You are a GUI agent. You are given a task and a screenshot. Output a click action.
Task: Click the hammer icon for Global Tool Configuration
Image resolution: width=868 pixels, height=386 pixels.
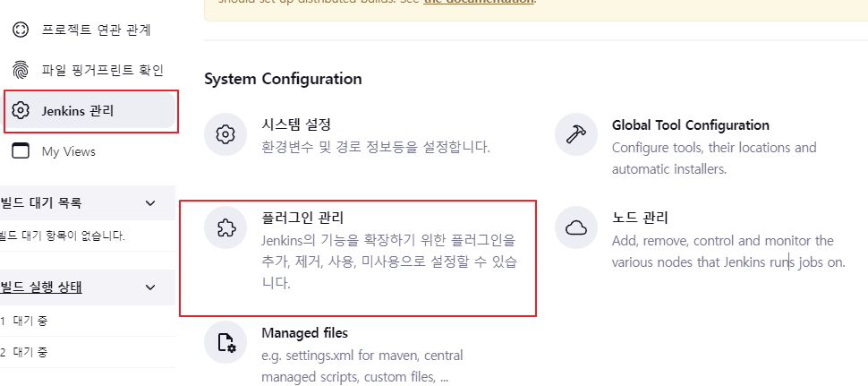(x=575, y=134)
